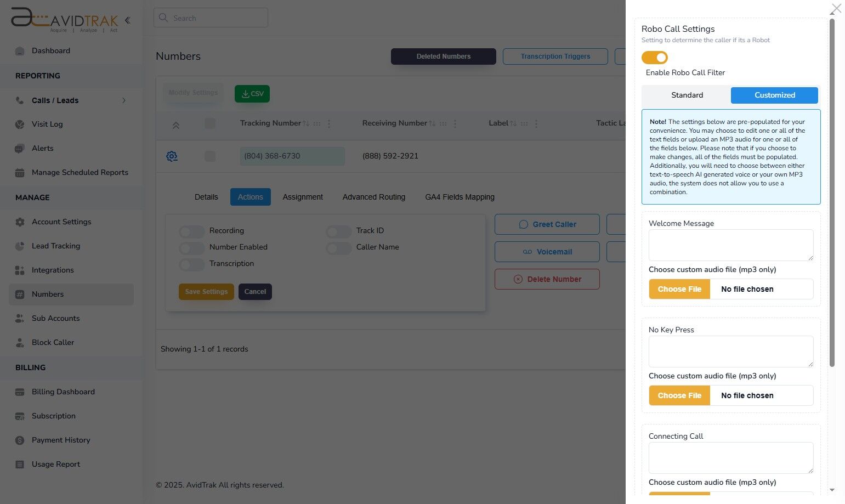The width and height of the screenshot is (845, 504).
Task: Open the Voicemail option
Action: (x=547, y=252)
